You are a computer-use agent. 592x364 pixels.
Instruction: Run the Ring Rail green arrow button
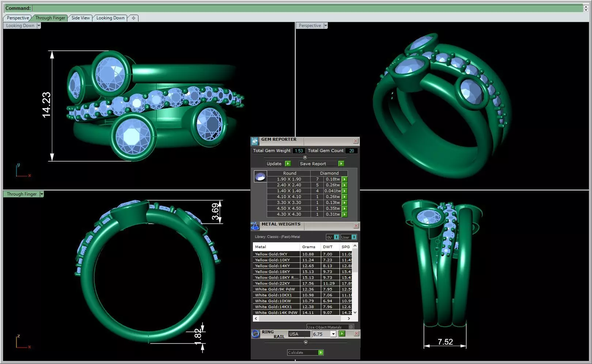(x=342, y=334)
